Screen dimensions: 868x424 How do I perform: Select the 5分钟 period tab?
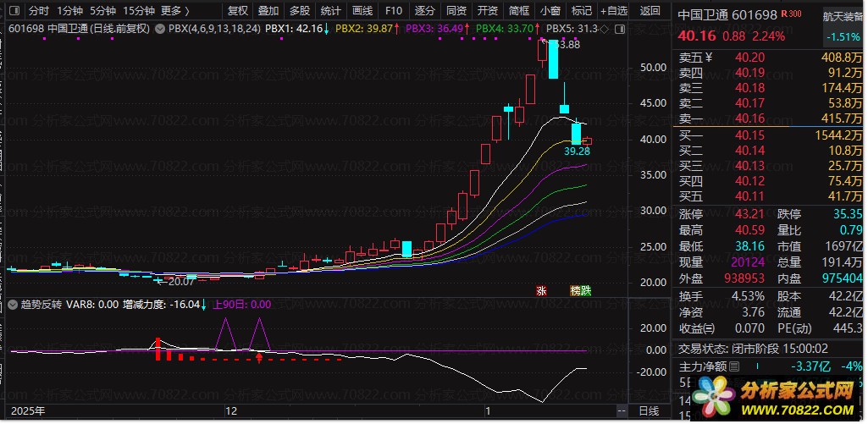103,10
